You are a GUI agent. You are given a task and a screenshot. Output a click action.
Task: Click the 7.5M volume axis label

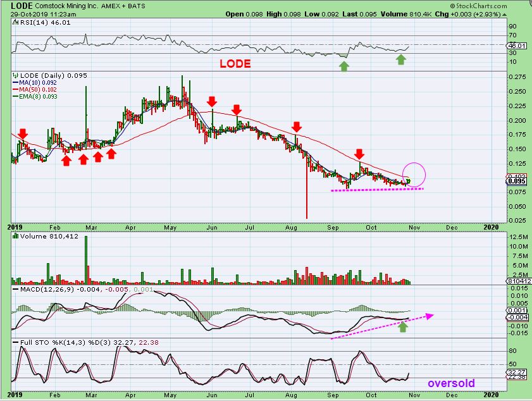[x=521, y=256]
